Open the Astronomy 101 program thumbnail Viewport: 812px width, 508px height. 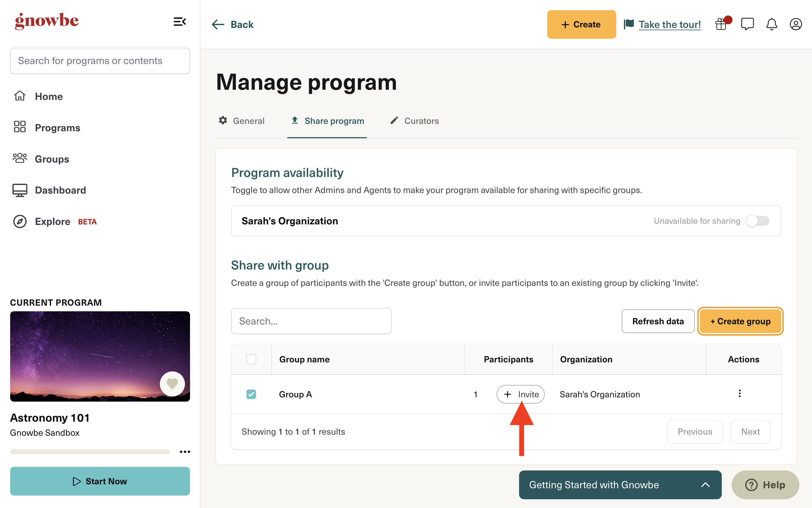pos(100,356)
